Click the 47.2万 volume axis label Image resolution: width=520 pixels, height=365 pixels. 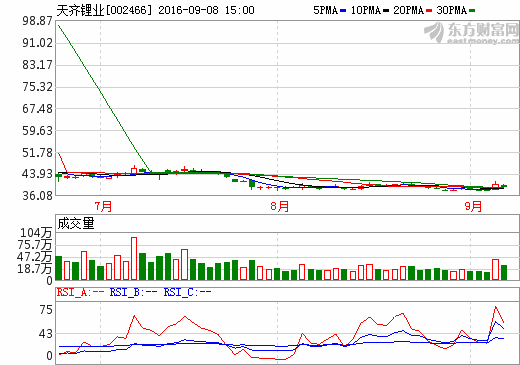(35, 257)
